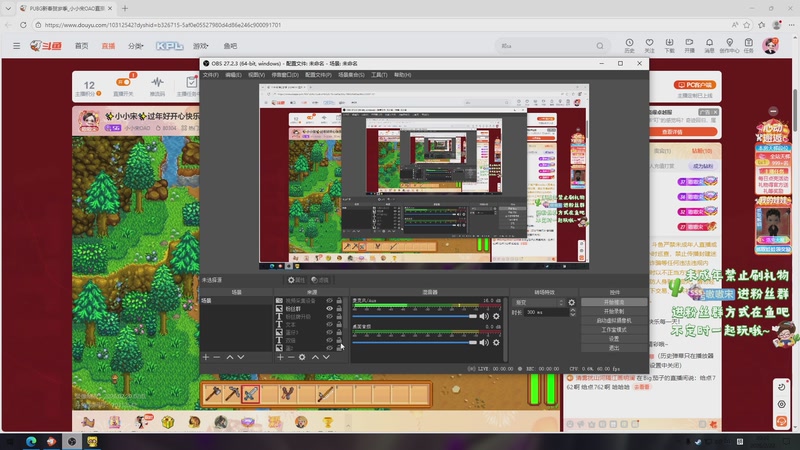The image size is (800, 450).
Task: Open Douyu 关注 heart icon
Action: point(649,45)
